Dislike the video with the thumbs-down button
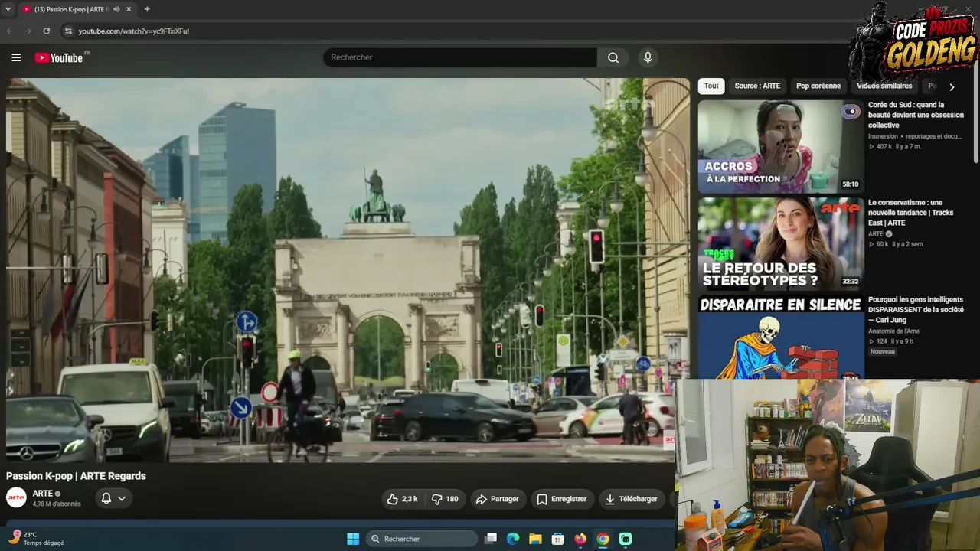Image resolution: width=980 pixels, height=551 pixels. tap(444, 499)
